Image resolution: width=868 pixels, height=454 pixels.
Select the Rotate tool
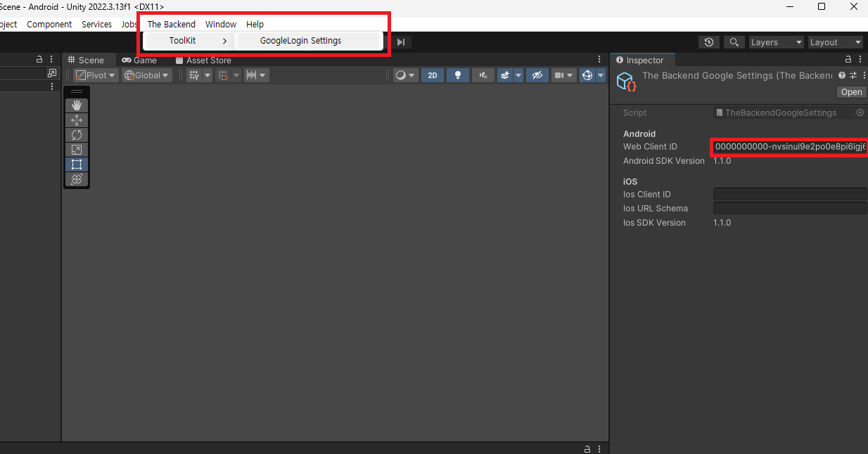tap(77, 135)
